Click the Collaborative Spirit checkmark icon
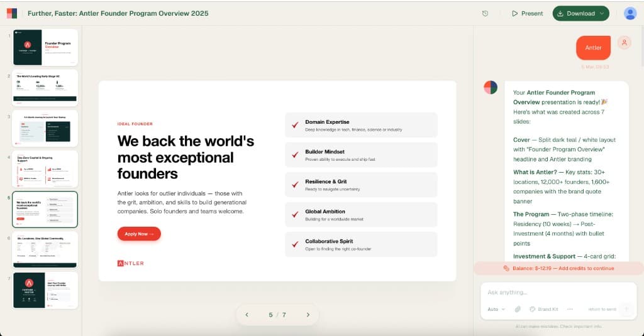This screenshot has width=644, height=336. click(x=295, y=244)
